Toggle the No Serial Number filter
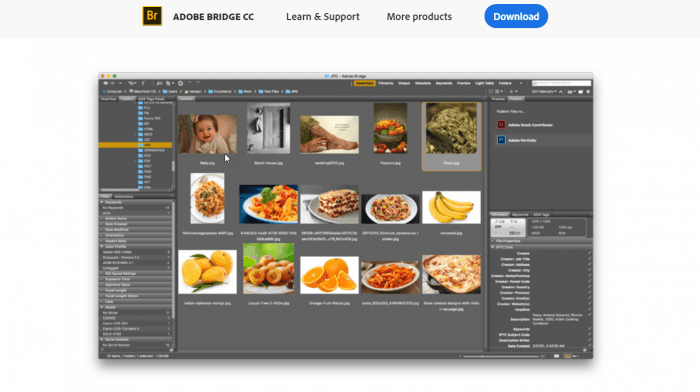700x392 pixels. point(135,345)
